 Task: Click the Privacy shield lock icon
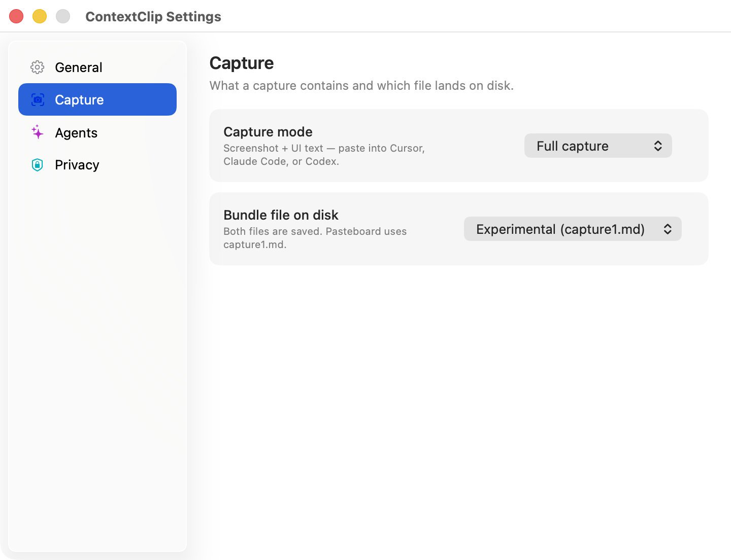point(38,164)
